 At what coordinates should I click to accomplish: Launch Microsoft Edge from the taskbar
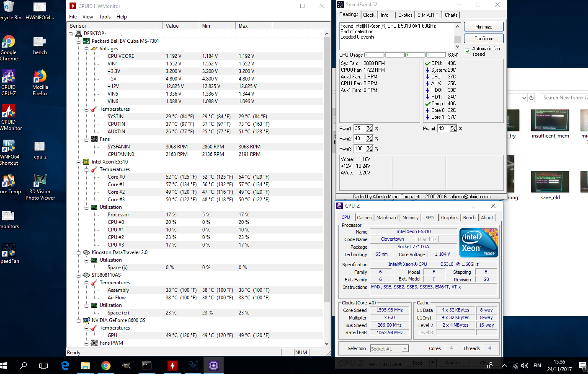65,366
